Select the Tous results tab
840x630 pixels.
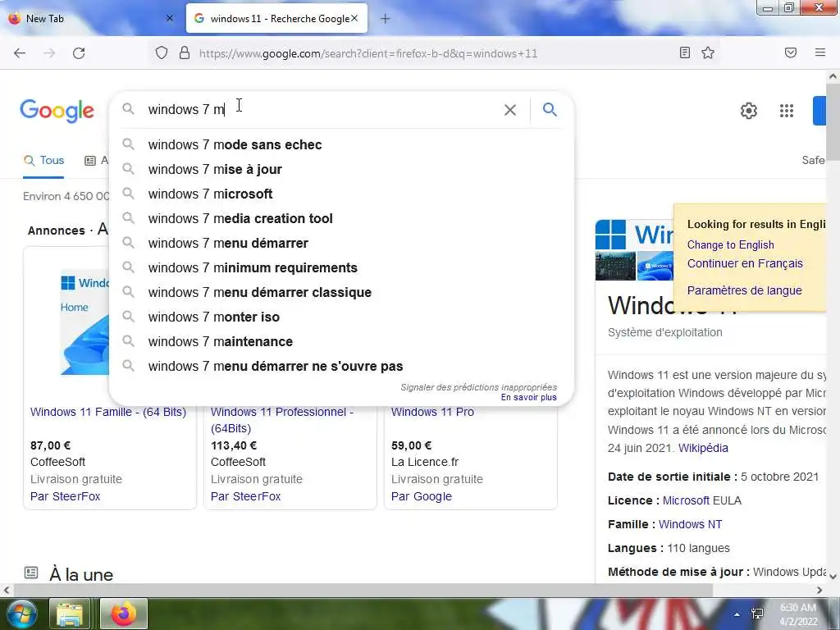[x=44, y=160]
